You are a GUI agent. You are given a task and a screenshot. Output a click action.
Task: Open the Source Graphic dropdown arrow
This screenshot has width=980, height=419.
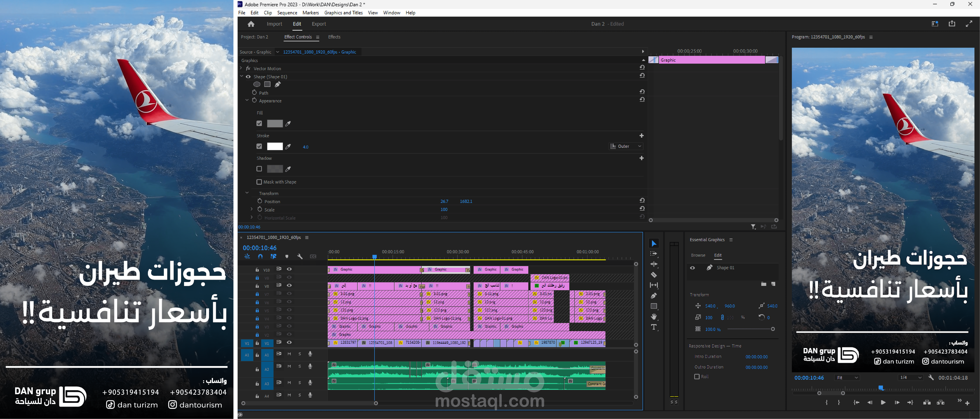coord(277,52)
